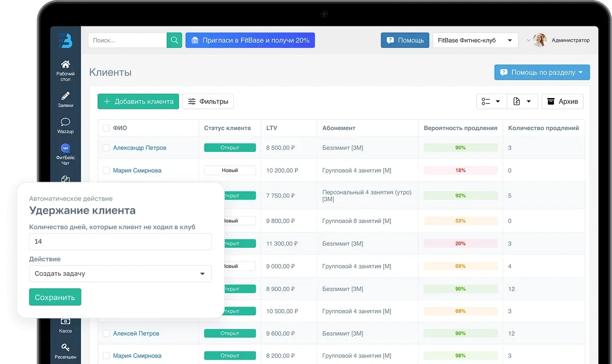Click the FitBase logo in the sidebar
The width and height of the screenshot is (612, 364).
point(65,40)
